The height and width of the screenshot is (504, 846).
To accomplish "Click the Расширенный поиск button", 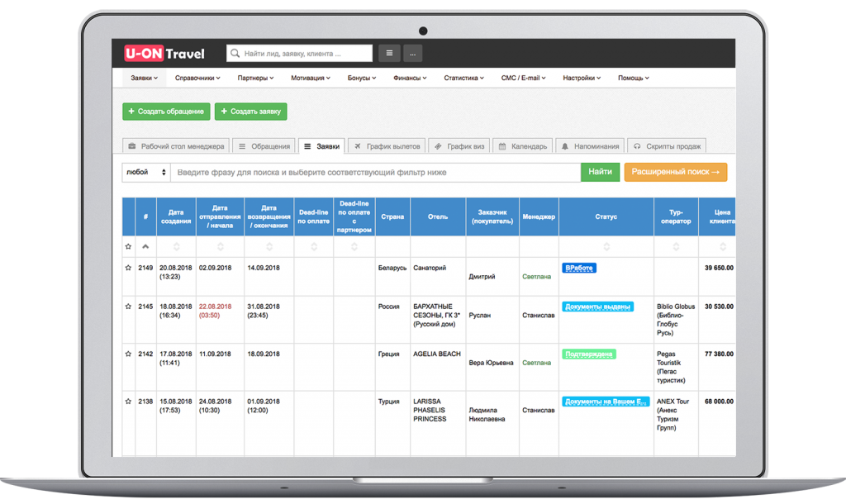I will click(x=676, y=172).
